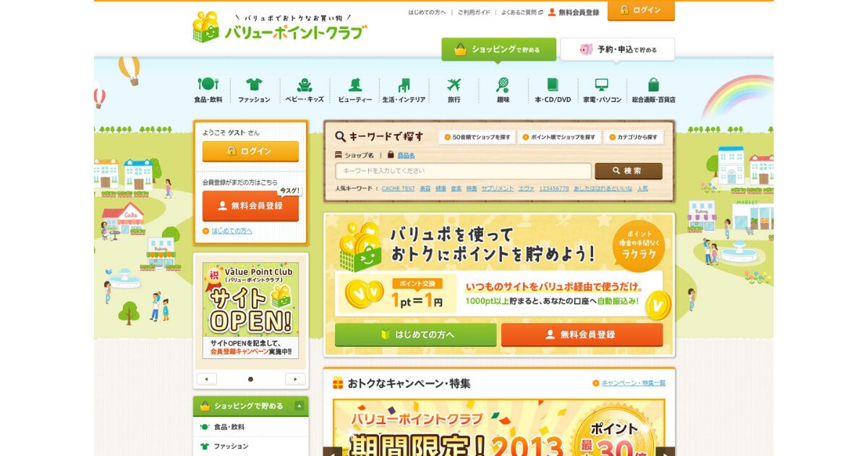Open the 本・CD/DVD book icon
The height and width of the screenshot is (456, 868).
(x=553, y=84)
